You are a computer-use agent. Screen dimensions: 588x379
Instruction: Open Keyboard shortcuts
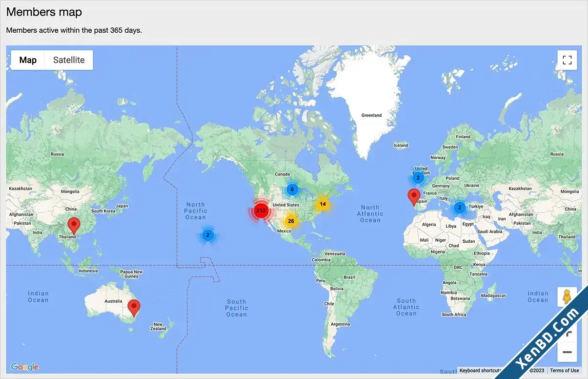481,370
